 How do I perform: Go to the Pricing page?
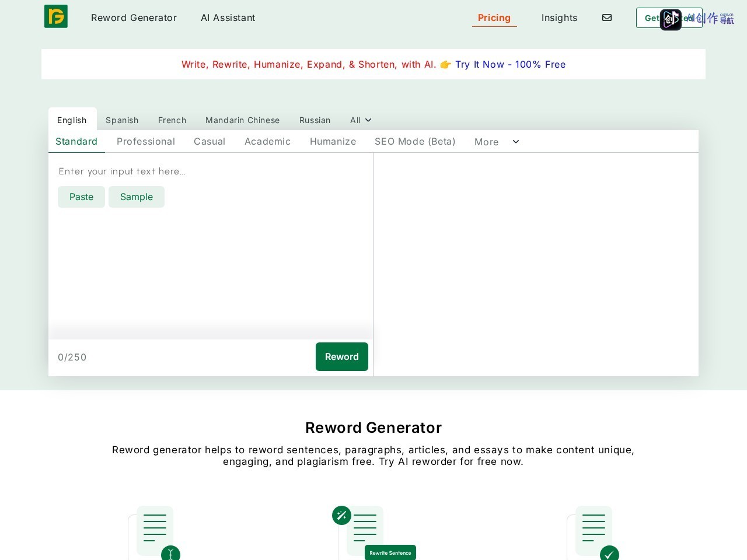tap(494, 17)
